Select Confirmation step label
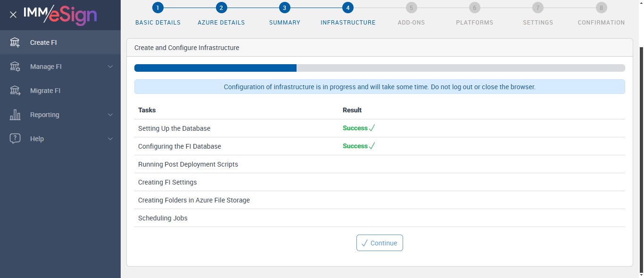This screenshot has width=644, height=278. pos(602,23)
